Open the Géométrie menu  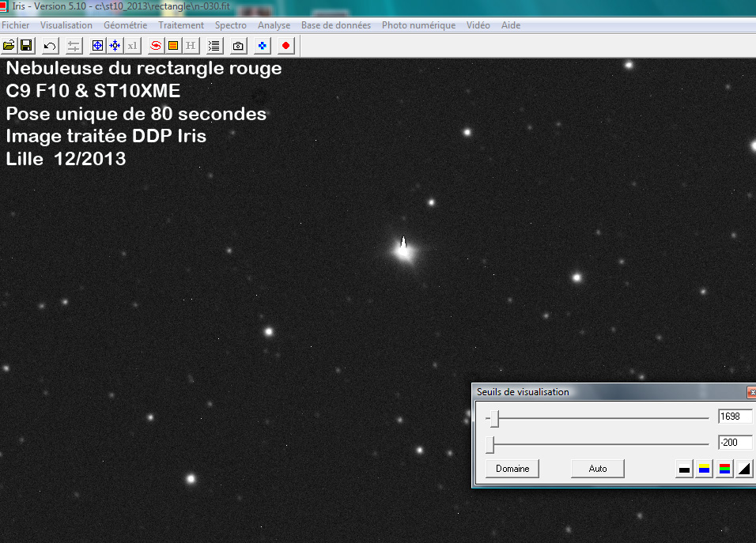[x=126, y=25]
